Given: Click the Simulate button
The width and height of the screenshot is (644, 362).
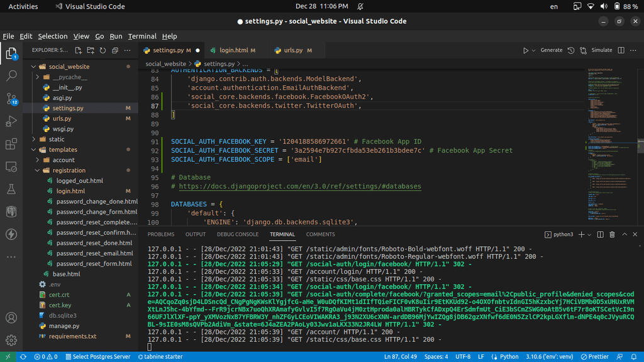Looking at the screenshot, I should [x=602, y=50].
